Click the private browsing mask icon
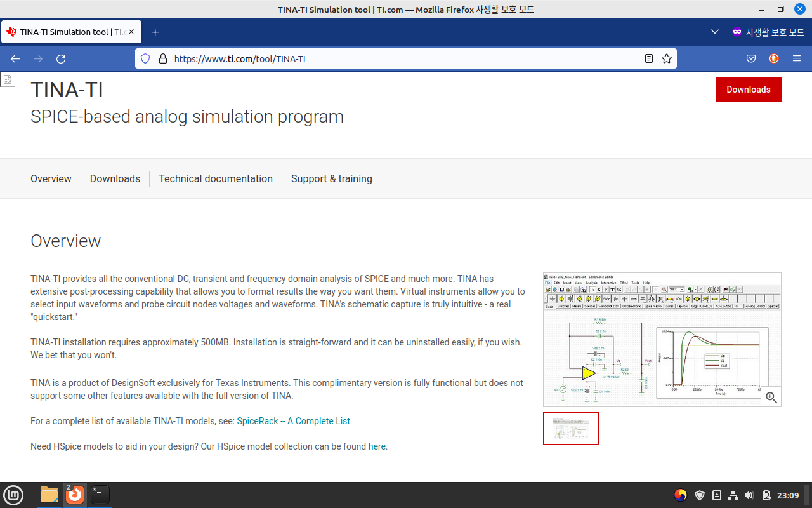Viewport: 812px width, 508px height. (737, 32)
